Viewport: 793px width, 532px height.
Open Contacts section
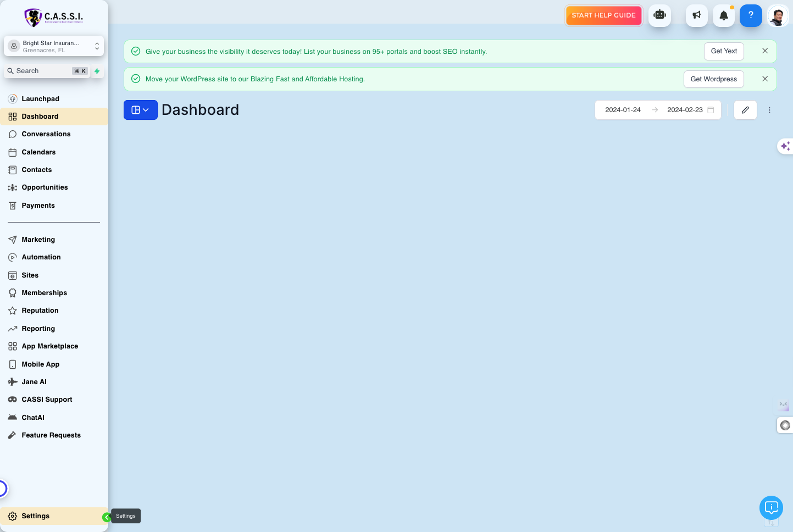54,170
